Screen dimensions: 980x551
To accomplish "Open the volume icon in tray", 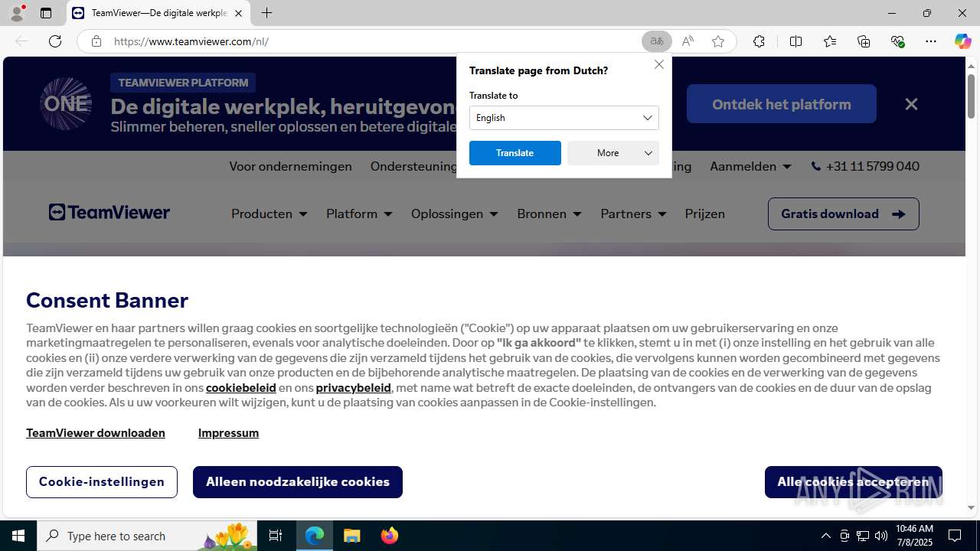I will point(881,536).
